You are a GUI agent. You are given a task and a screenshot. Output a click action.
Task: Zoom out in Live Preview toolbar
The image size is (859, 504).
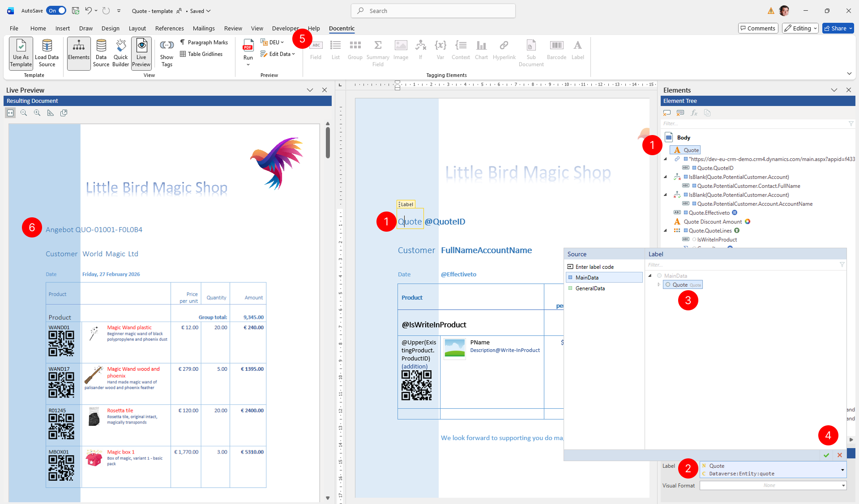coord(24,113)
